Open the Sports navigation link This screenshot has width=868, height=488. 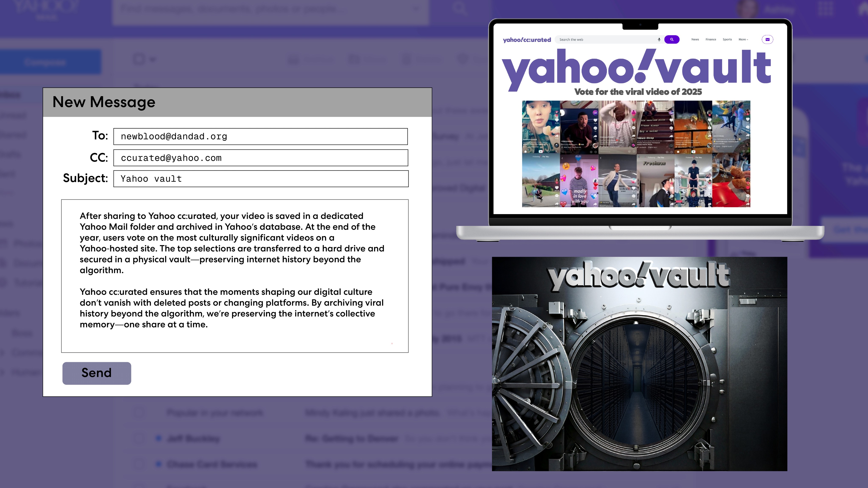pos(727,39)
